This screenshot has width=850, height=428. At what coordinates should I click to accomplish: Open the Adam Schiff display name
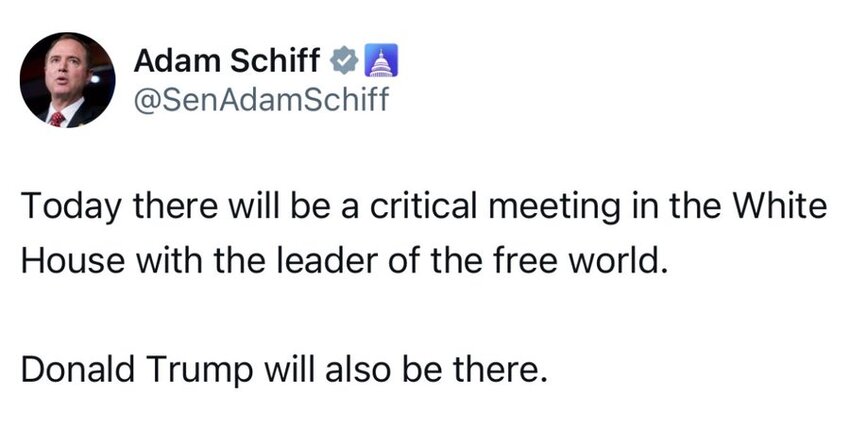coord(227,60)
